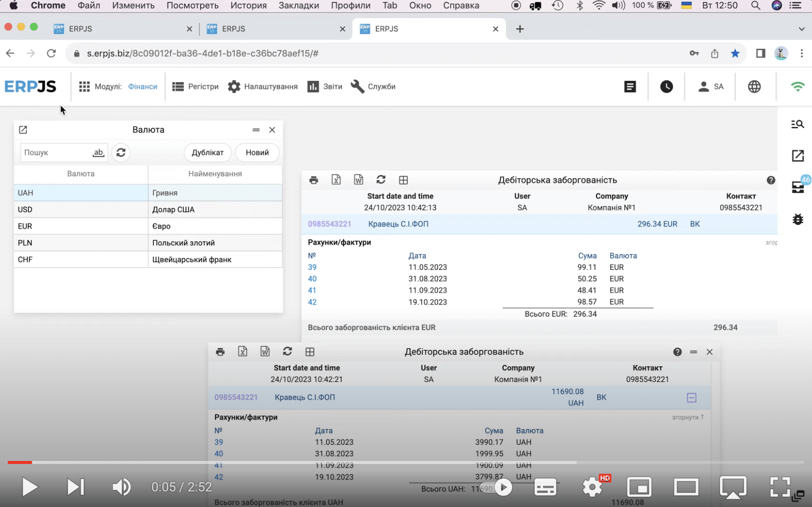Open invoice 42 in the EUR report
Viewport: 812px width, 507px height.
coord(312,302)
